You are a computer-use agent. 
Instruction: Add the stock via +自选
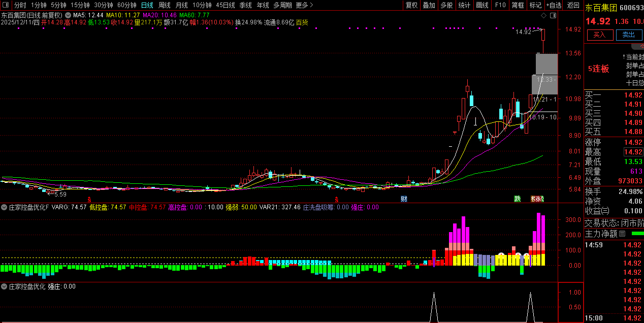(x=554, y=5)
